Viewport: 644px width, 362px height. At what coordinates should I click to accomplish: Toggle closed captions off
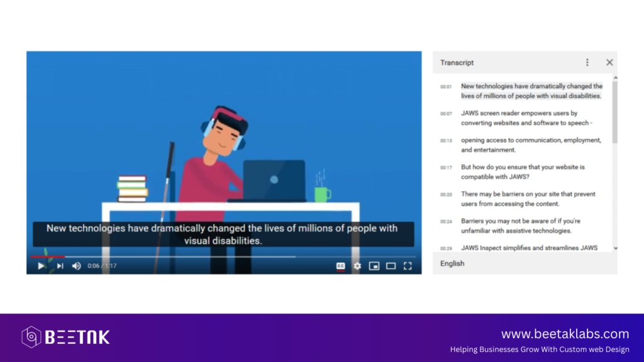click(340, 266)
